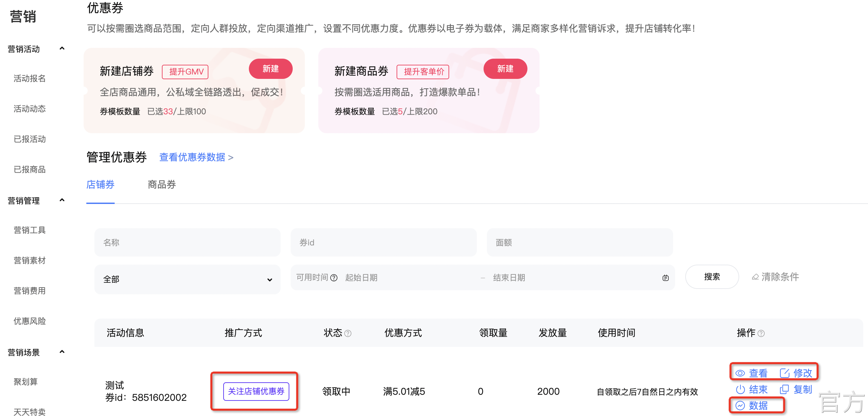The height and width of the screenshot is (416, 868).
Task: Click the 使用时间 column header
Action: click(616, 333)
